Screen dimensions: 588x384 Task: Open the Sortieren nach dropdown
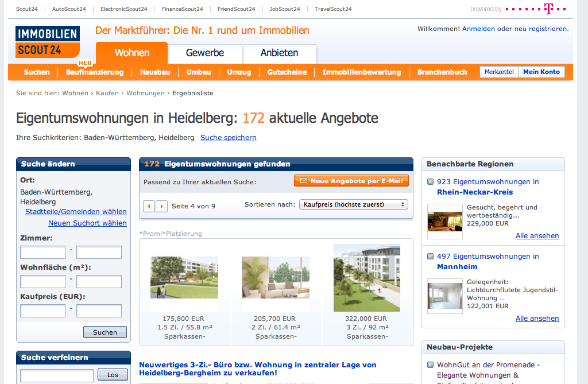354,204
